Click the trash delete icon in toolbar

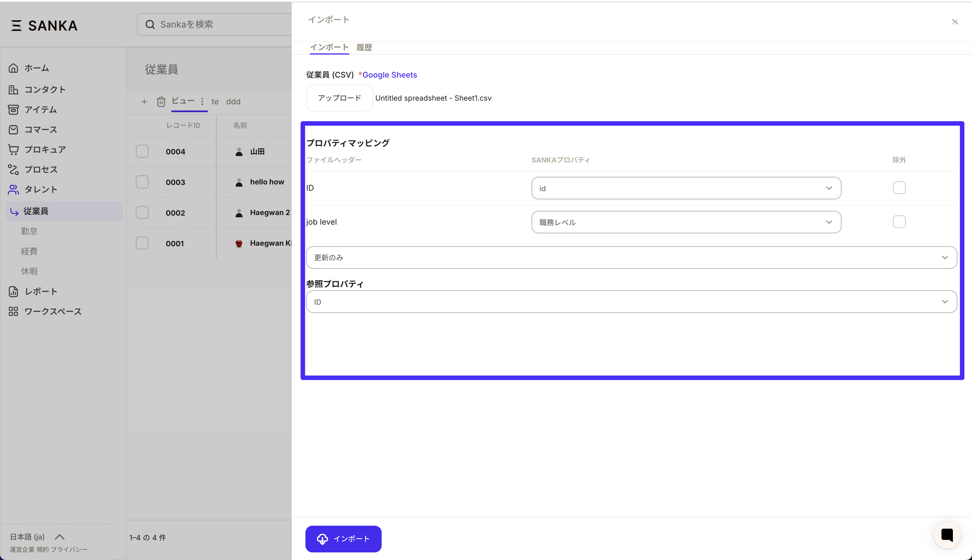pyautogui.click(x=161, y=102)
